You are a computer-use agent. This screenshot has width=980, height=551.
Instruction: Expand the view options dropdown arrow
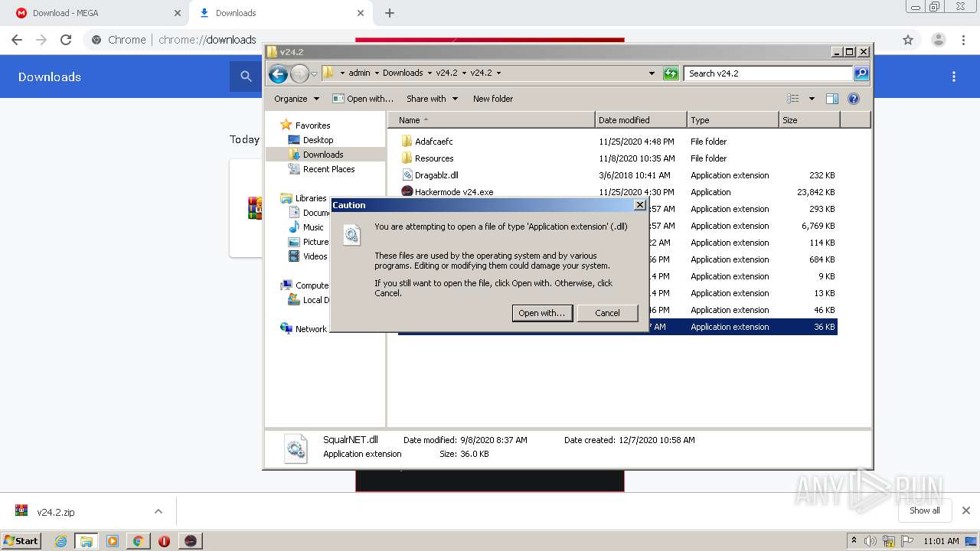tap(812, 99)
